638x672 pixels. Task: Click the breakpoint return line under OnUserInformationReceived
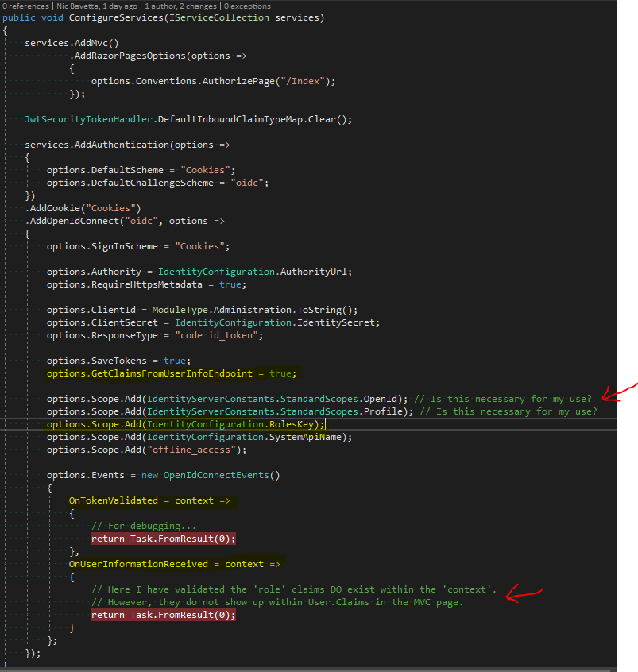[164, 615]
